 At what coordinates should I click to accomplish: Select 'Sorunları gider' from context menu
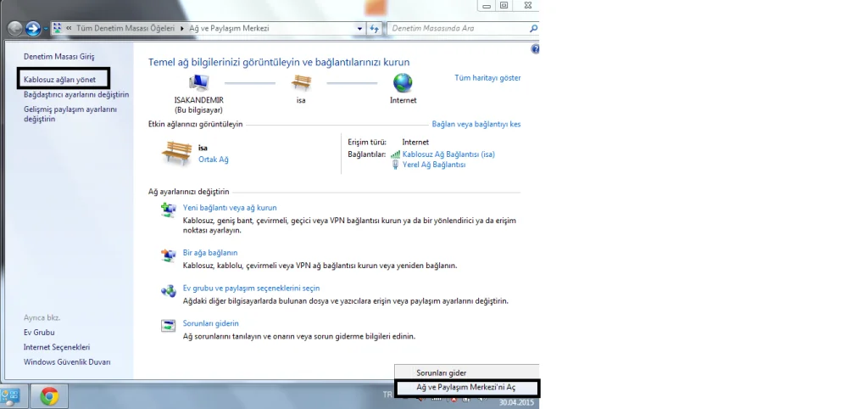[441, 373]
